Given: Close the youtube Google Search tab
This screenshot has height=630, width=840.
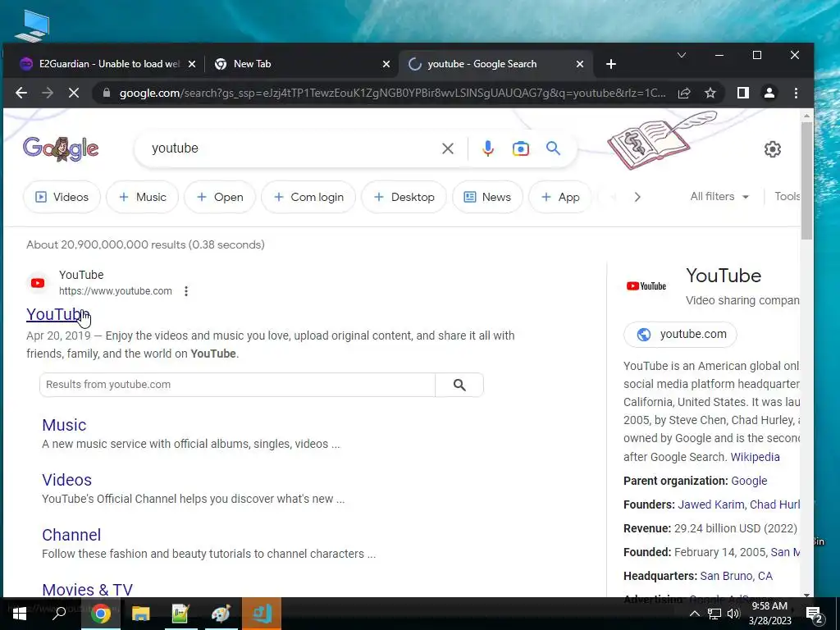Looking at the screenshot, I should click(580, 64).
